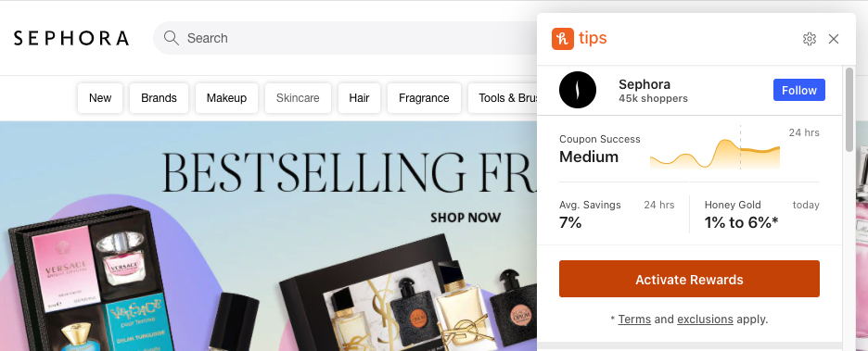Open the Skincare category menu
The image size is (868, 351).
click(298, 98)
